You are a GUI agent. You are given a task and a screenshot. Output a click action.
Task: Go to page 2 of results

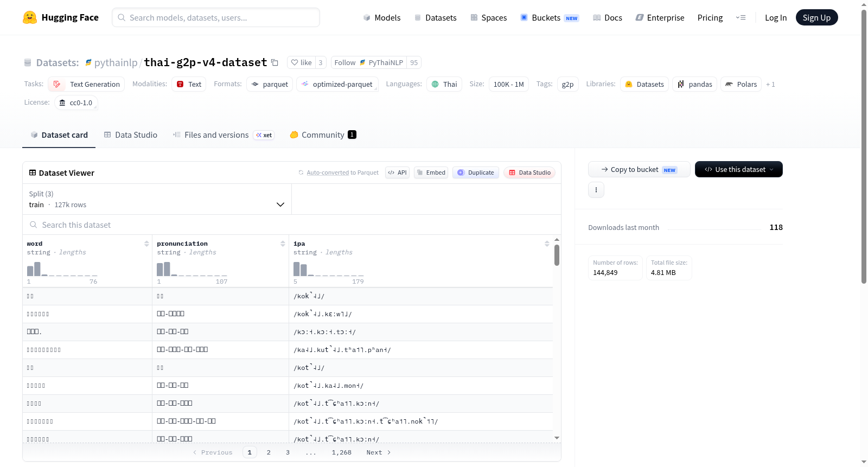(269, 452)
